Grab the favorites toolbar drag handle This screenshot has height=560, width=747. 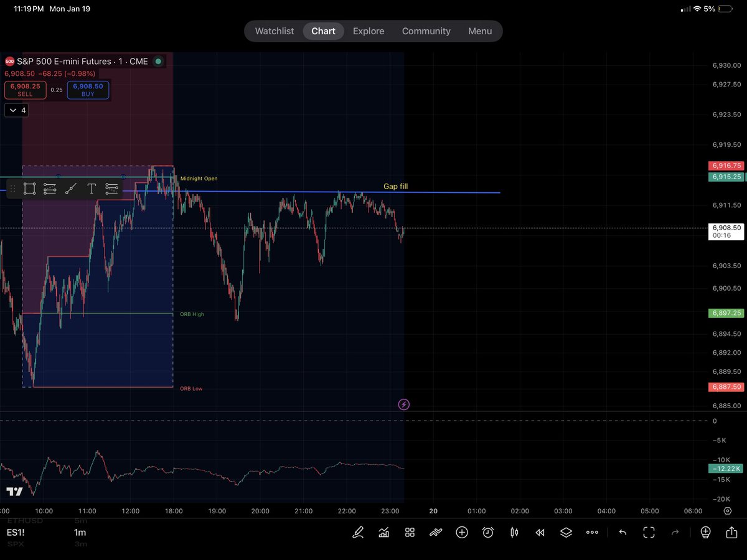pyautogui.click(x=12, y=189)
